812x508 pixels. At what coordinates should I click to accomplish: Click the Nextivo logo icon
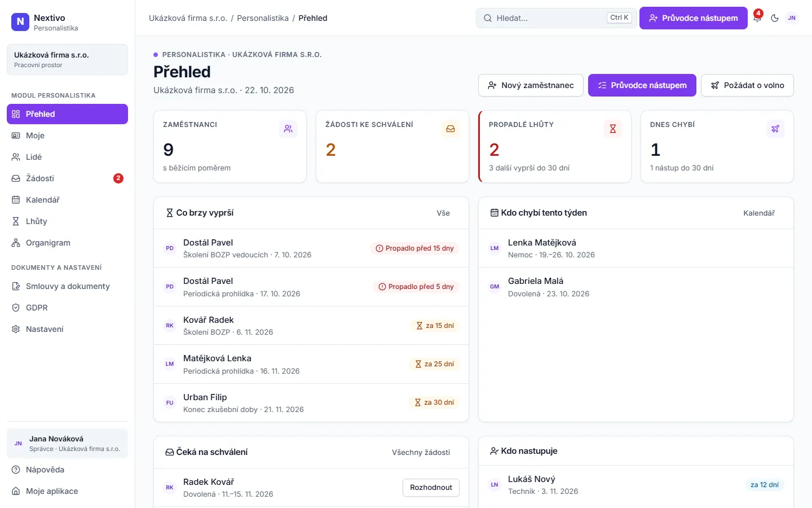(x=20, y=22)
